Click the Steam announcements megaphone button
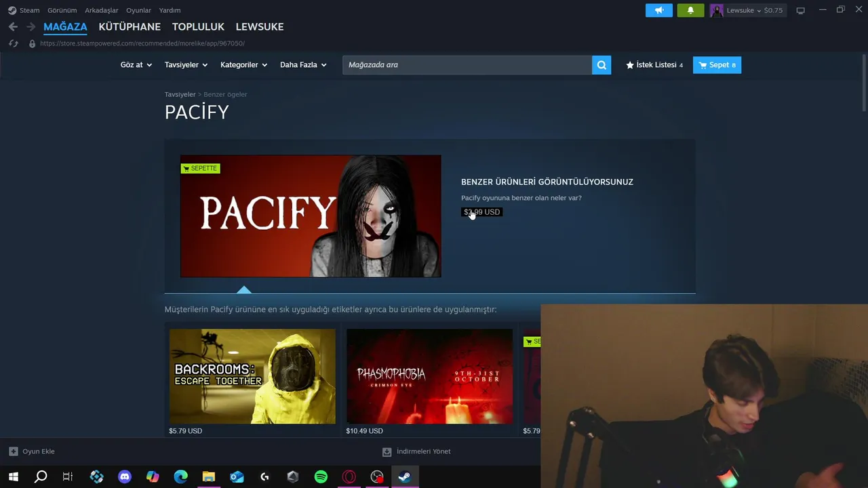 pos(659,10)
